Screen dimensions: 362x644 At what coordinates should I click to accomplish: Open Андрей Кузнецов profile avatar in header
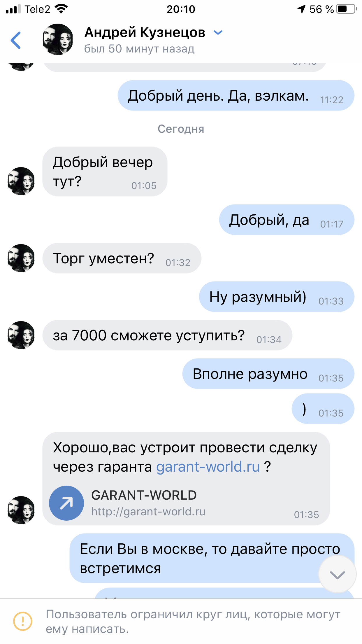tap(58, 39)
